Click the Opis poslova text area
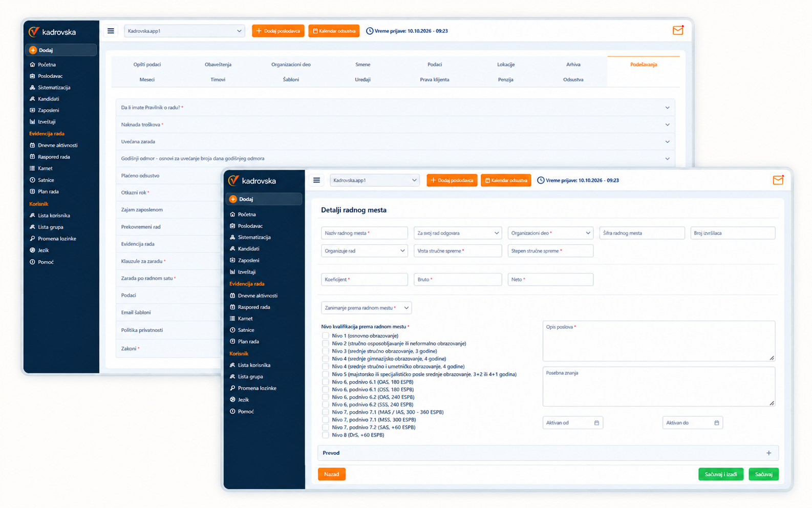The image size is (812, 508). 659,341
